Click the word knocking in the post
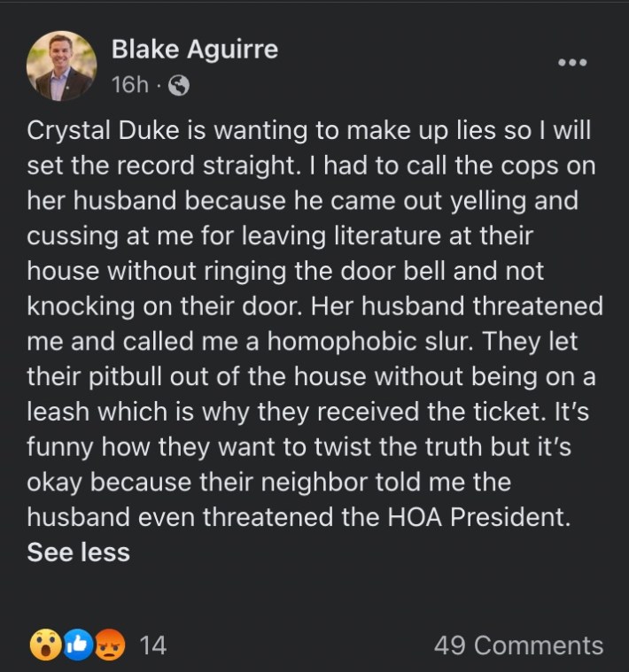The height and width of the screenshot is (672, 629). tap(81, 306)
